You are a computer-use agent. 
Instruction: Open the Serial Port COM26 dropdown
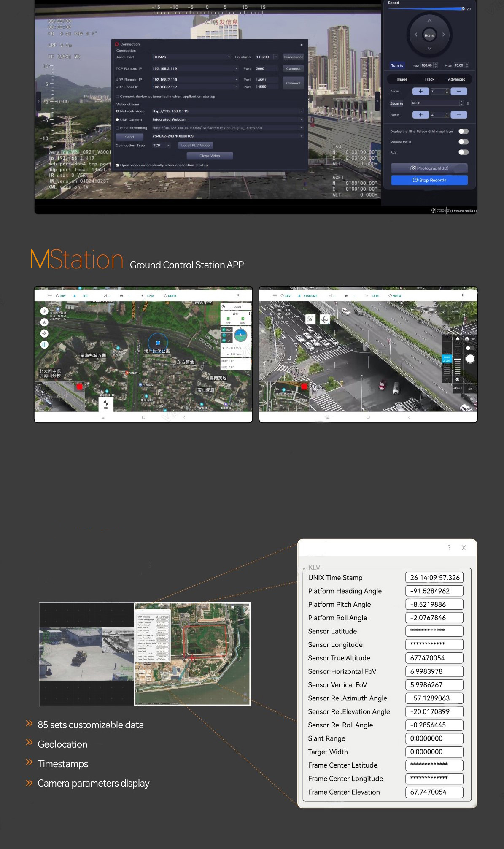pyautogui.click(x=228, y=57)
